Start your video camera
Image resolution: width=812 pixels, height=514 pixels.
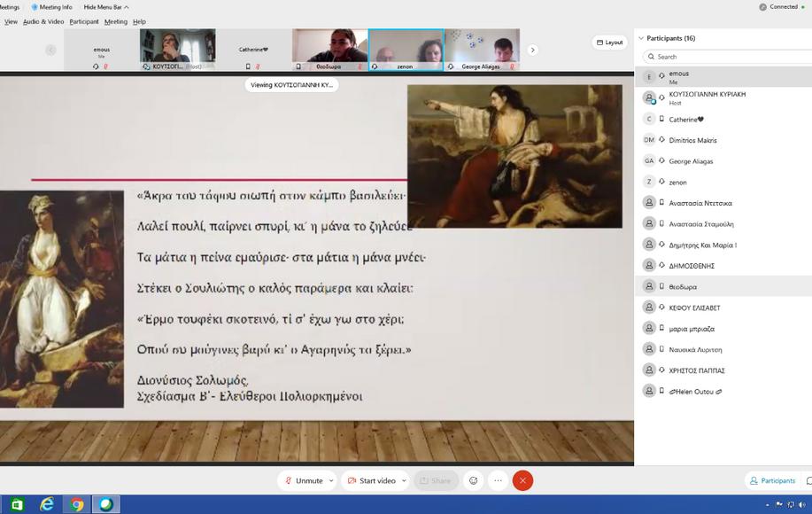click(x=371, y=481)
